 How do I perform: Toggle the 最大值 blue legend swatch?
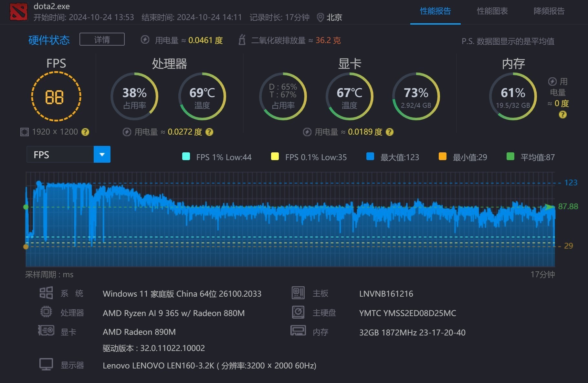(x=370, y=157)
